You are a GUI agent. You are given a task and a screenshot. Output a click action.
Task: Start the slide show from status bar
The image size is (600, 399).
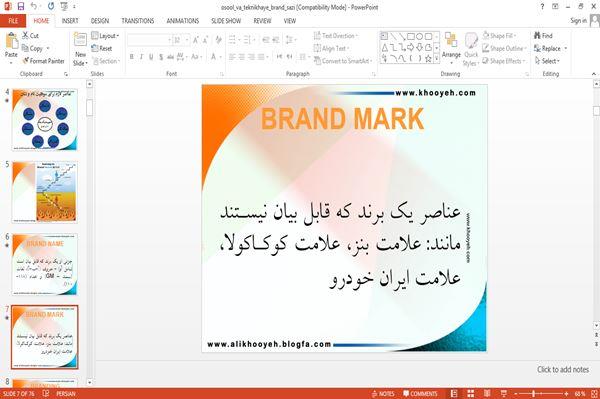click(504, 393)
